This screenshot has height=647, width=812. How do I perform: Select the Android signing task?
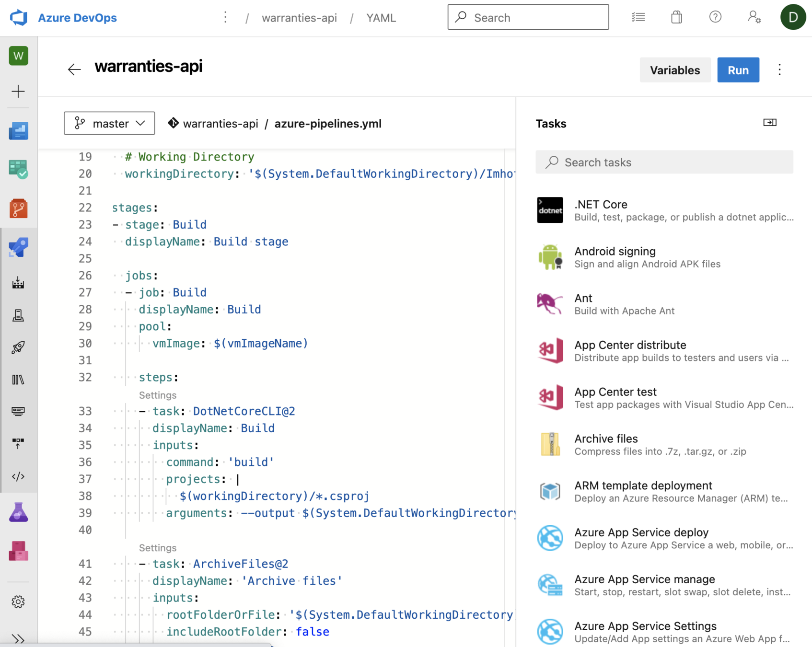tap(664, 257)
